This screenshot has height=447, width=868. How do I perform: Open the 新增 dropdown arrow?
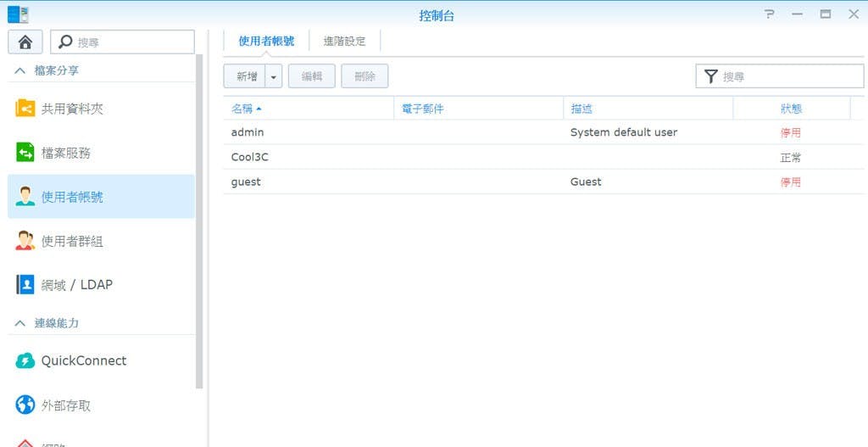coord(274,76)
